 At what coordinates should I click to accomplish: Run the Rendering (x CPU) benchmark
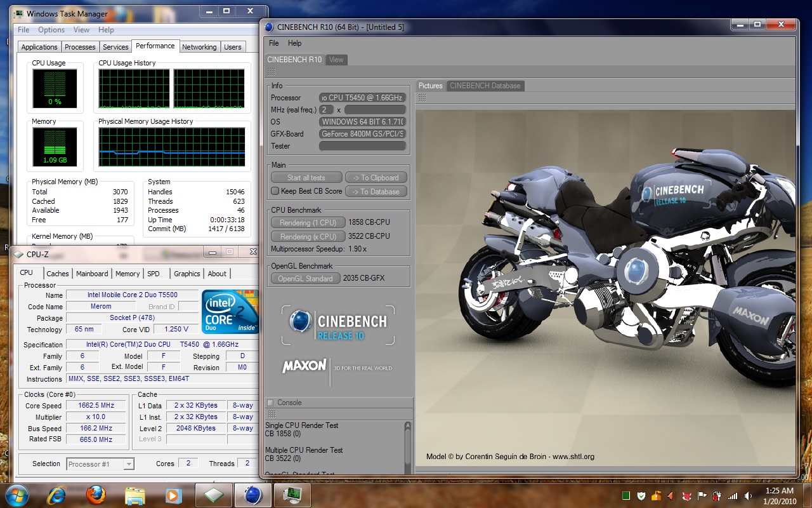308,236
